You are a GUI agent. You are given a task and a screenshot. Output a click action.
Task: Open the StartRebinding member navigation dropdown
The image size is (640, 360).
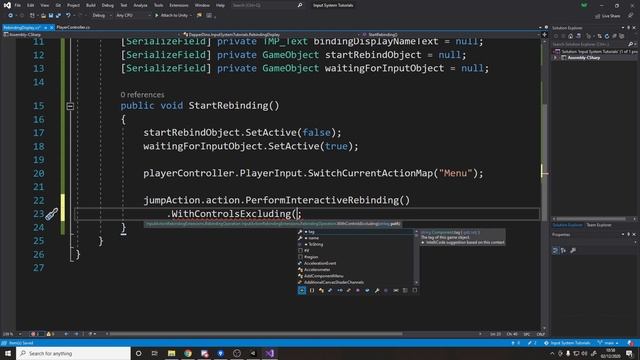[451, 35]
